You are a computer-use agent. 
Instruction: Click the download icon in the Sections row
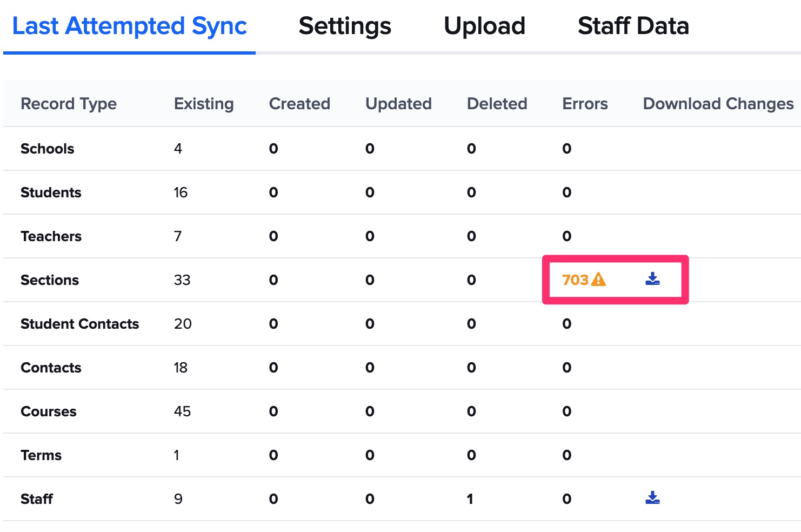click(x=652, y=280)
